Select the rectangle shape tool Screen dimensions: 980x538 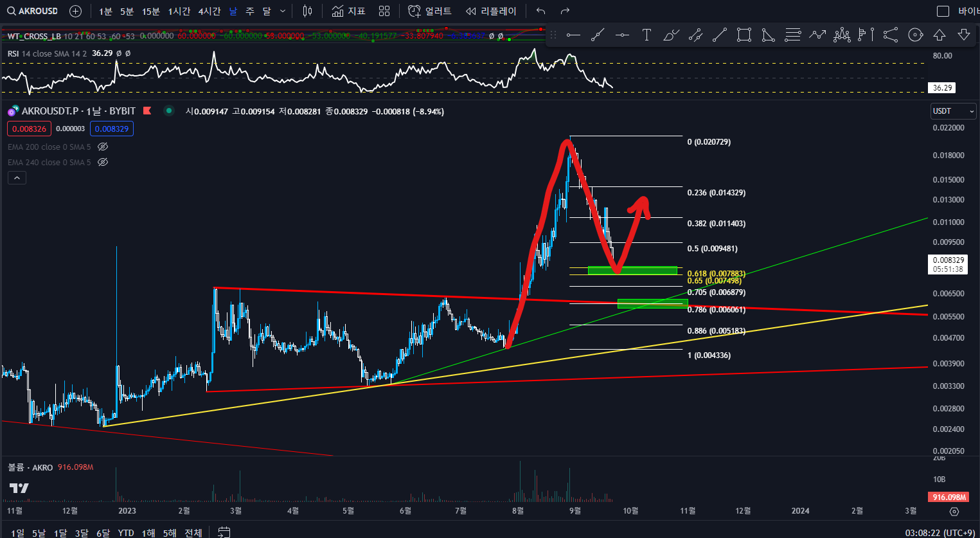[x=744, y=35]
